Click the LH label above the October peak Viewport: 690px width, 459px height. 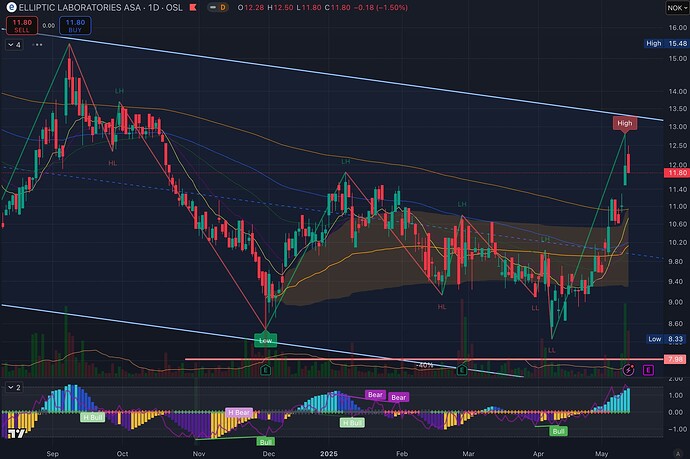[x=119, y=91]
